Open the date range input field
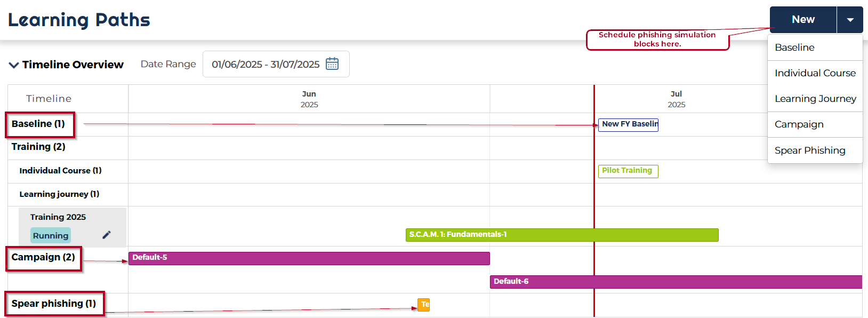The image size is (868, 318). tap(266, 65)
